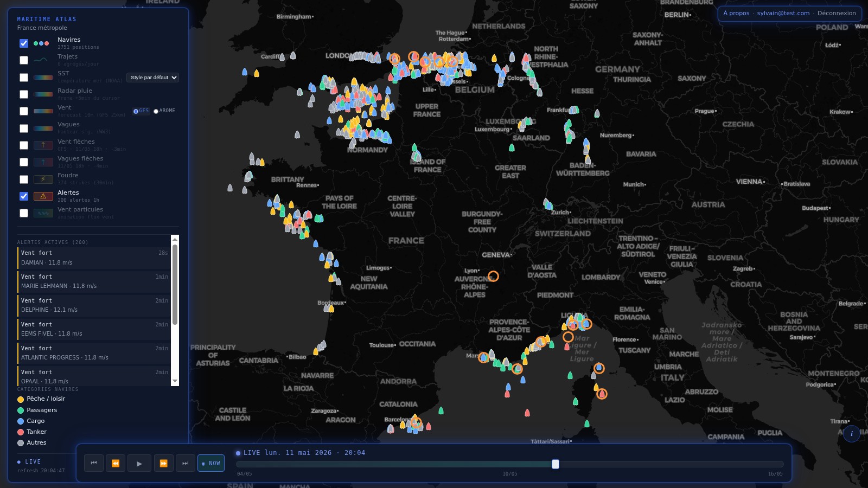Open the DAMIAN Vent fort alert

[94, 258]
